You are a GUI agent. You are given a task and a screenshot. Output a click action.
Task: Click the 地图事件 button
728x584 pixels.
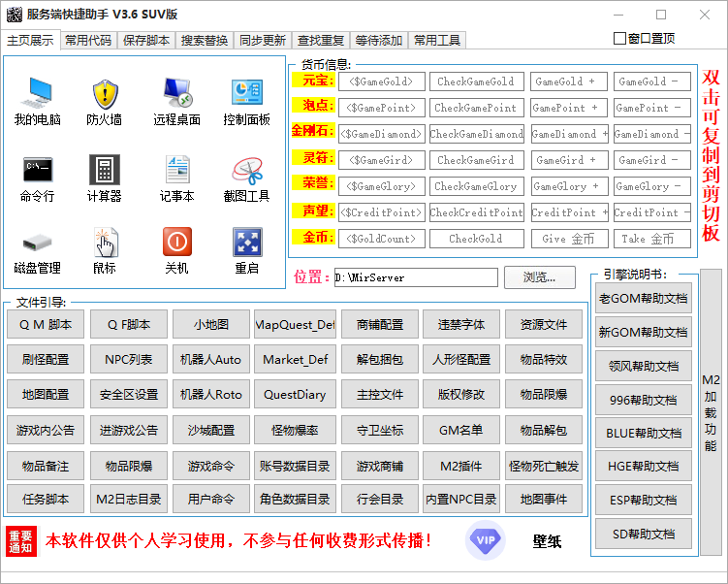pyautogui.click(x=544, y=499)
